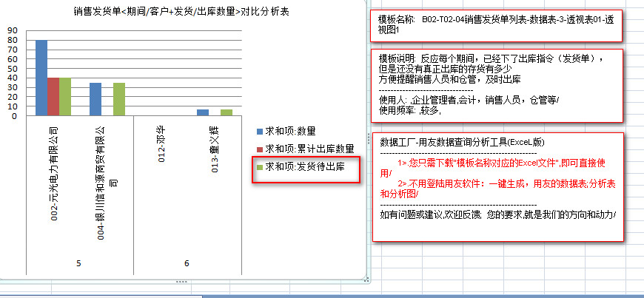Click the blue bar for 013-童义辉
The image size is (644, 298).
pyautogui.click(x=203, y=112)
